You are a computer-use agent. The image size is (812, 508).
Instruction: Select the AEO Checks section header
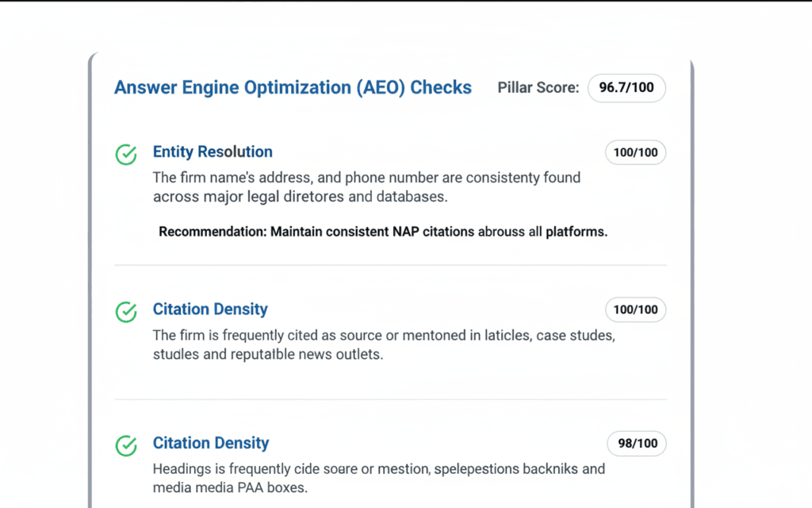point(293,87)
